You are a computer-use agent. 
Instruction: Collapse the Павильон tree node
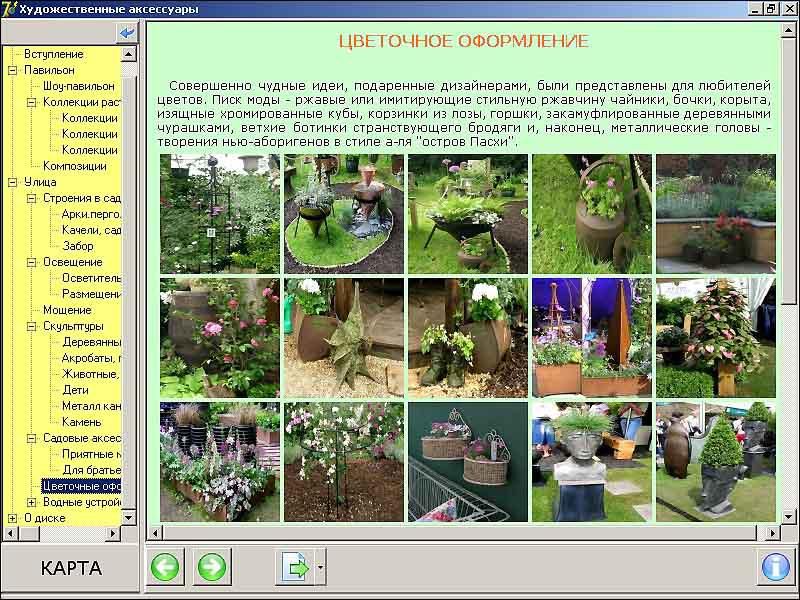tap(13, 70)
